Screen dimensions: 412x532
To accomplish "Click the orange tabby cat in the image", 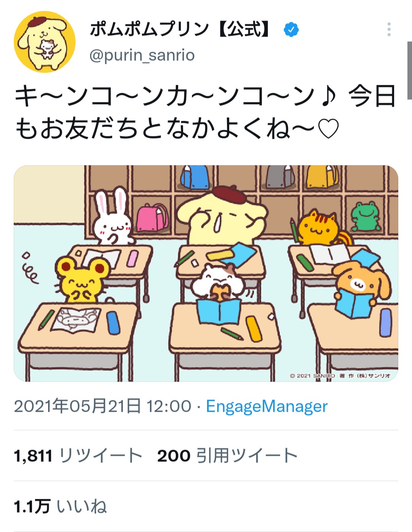I will [x=320, y=227].
